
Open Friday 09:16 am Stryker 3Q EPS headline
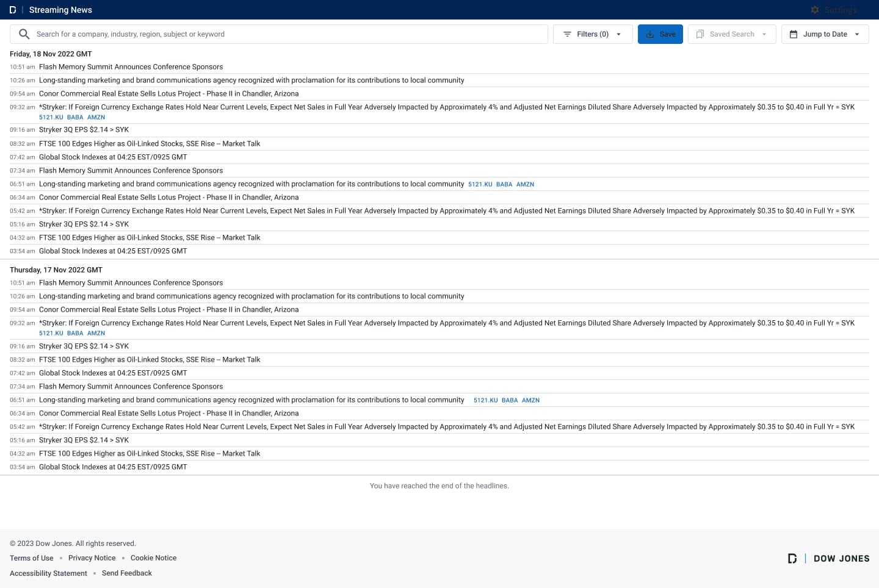coord(84,130)
